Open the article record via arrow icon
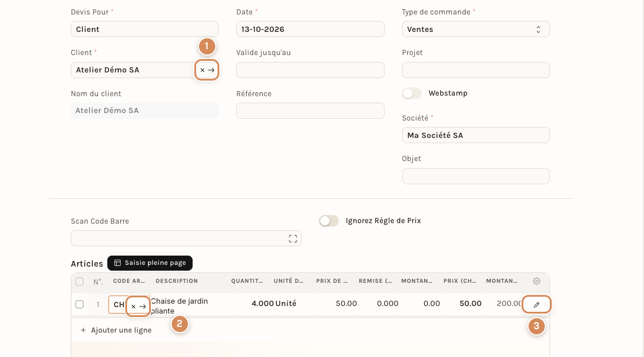Viewport: 644px width, 357px height. pyautogui.click(x=143, y=307)
